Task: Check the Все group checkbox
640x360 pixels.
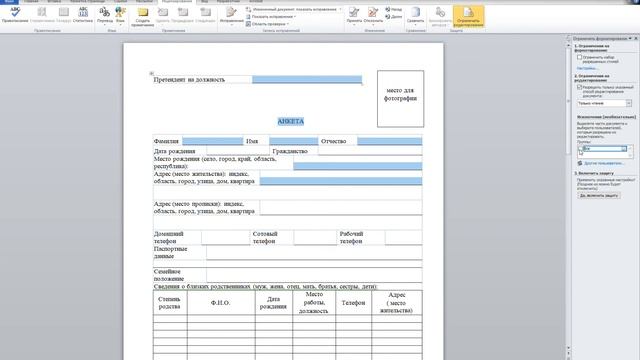Action: tap(580, 149)
